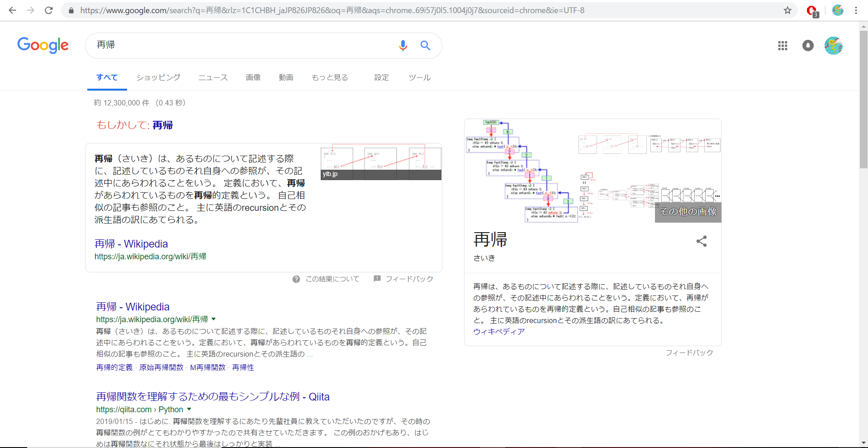Open featured snippet 再帰 - Wikipedia title

(131, 244)
